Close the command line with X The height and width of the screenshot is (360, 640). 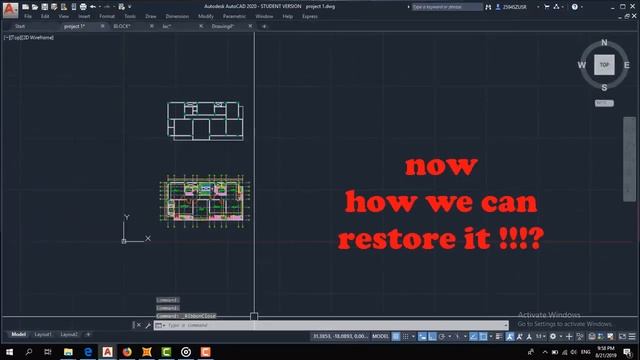tap(138, 325)
